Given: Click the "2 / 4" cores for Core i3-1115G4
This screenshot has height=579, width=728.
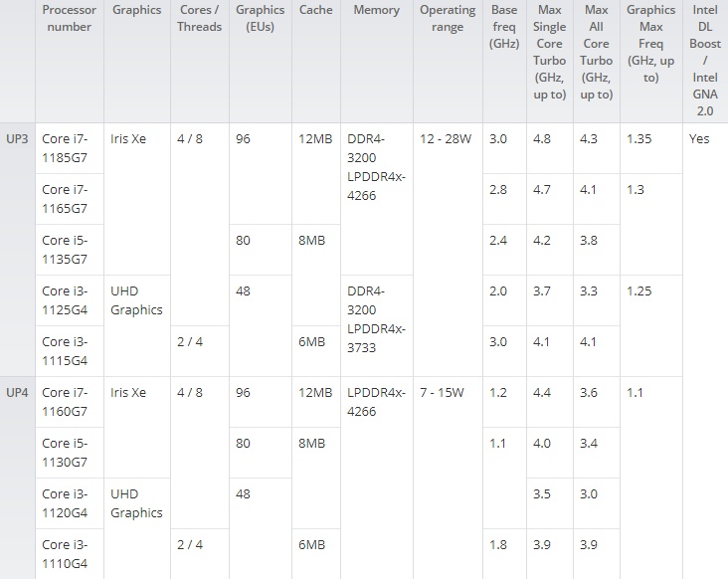Looking at the screenshot, I should [190, 342].
